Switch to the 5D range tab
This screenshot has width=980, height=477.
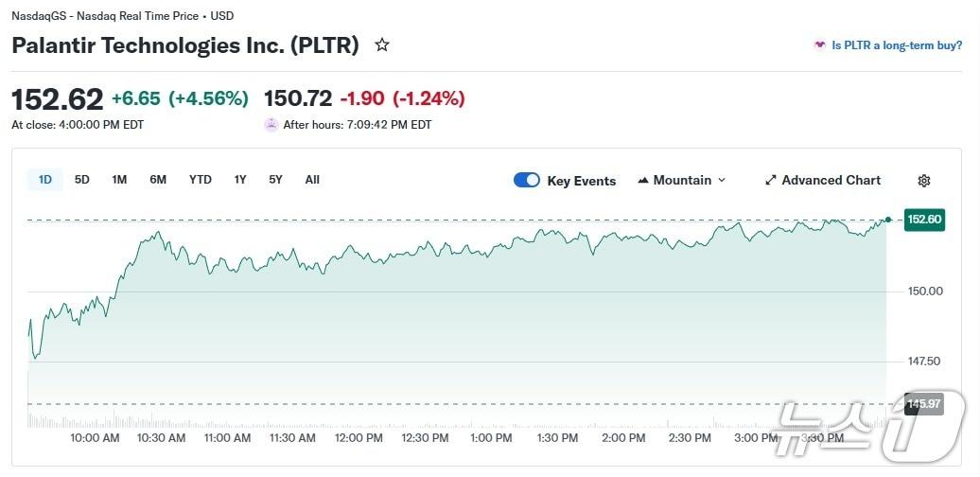click(82, 179)
